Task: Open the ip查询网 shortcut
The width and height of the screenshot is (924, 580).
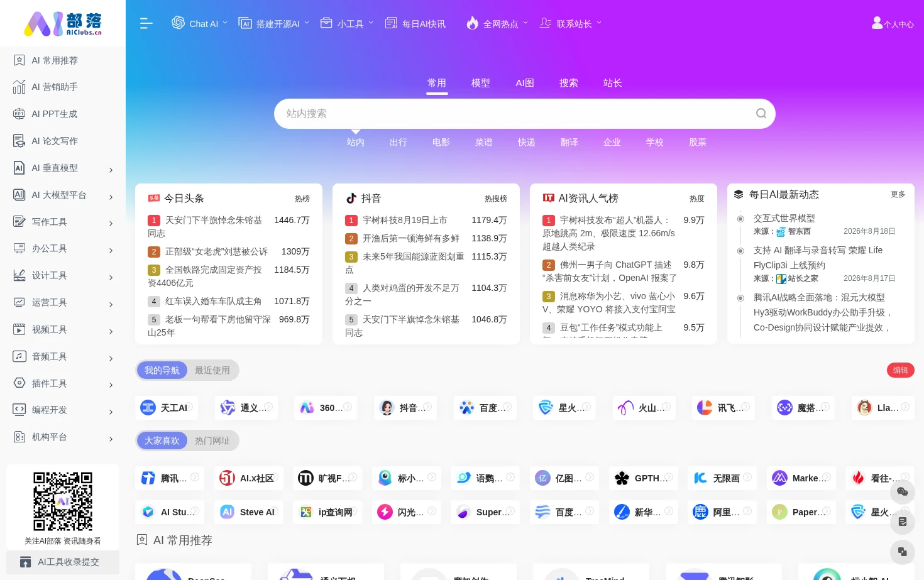Action: tap(327, 512)
